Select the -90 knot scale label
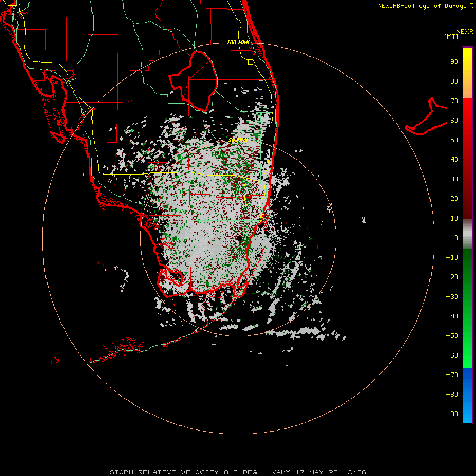Screen dimensions: 476x476 click(452, 414)
